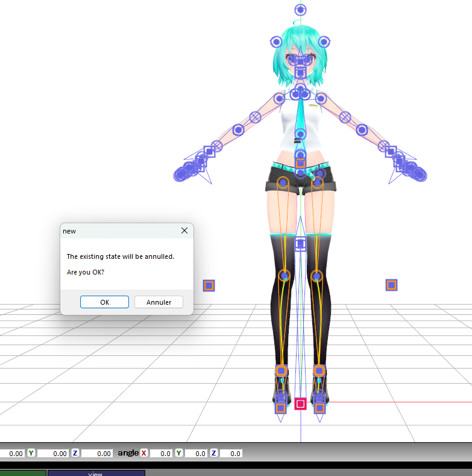Select the screen-right elbow bone circle
The image size is (472, 476).
[362, 130]
